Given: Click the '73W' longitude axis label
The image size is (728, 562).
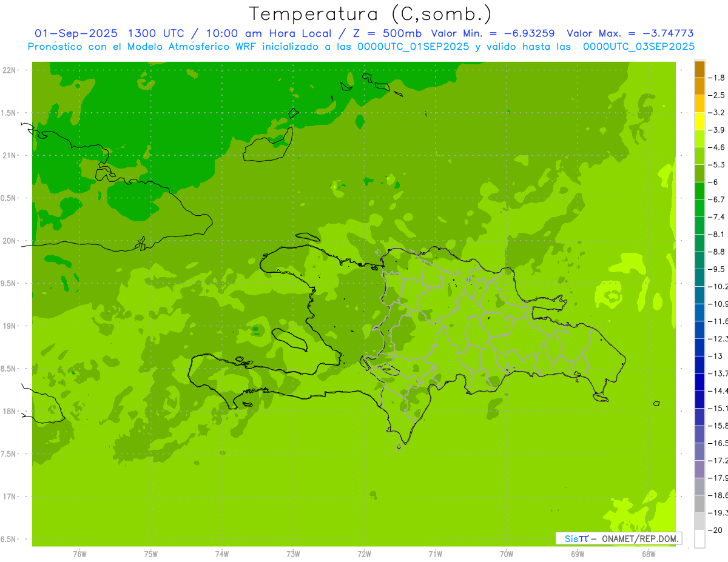Looking at the screenshot, I should [293, 554].
